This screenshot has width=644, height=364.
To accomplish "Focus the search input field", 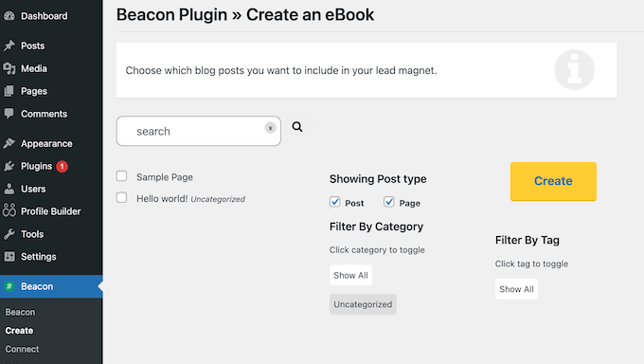I will pos(199,131).
